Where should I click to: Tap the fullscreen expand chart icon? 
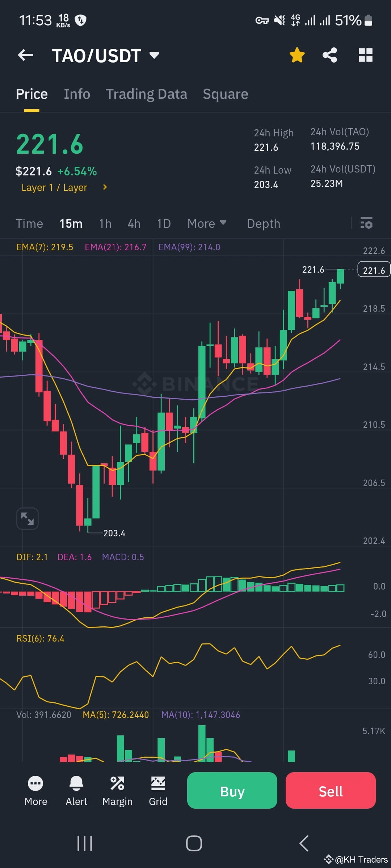(28, 519)
